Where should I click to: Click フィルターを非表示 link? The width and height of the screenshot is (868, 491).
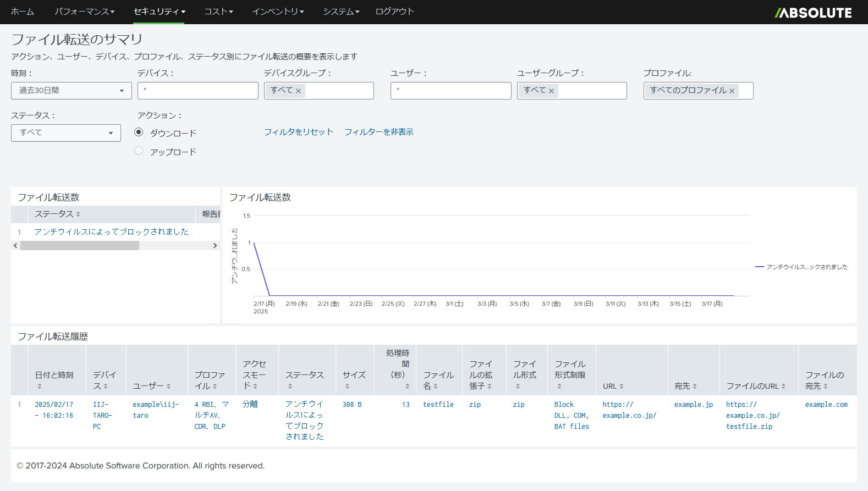379,132
